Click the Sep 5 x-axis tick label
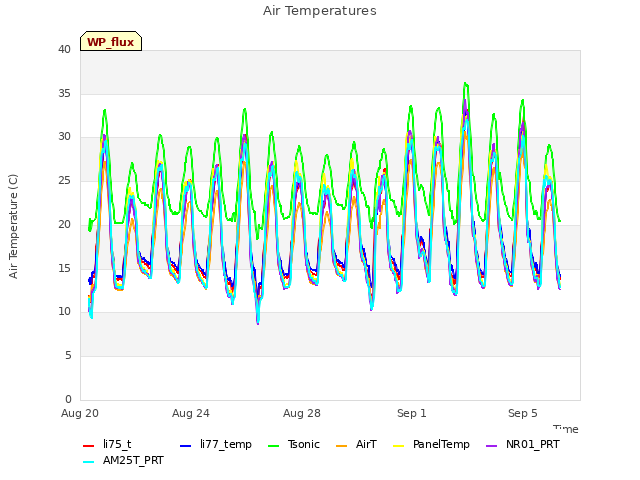The image size is (640, 480). 523,413
